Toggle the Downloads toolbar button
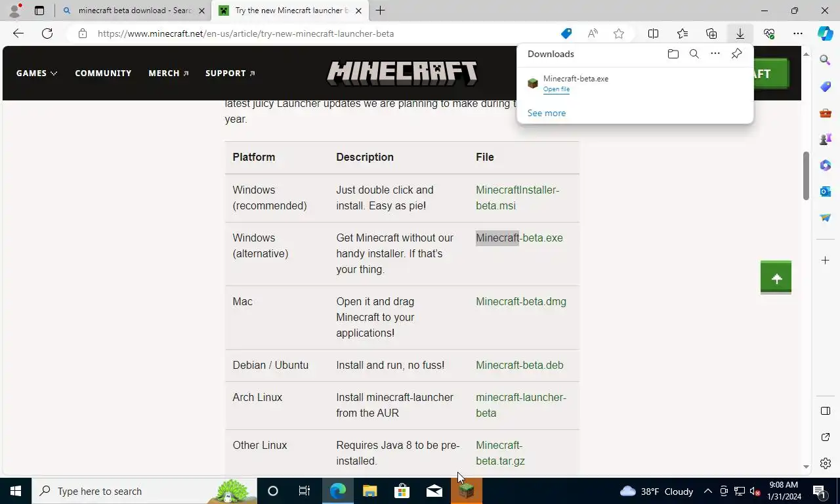Screen dimensions: 840x504 tap(740, 33)
